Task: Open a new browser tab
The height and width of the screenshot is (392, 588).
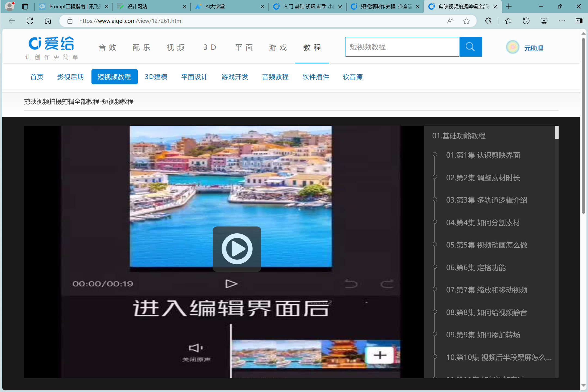Action: pos(509,7)
